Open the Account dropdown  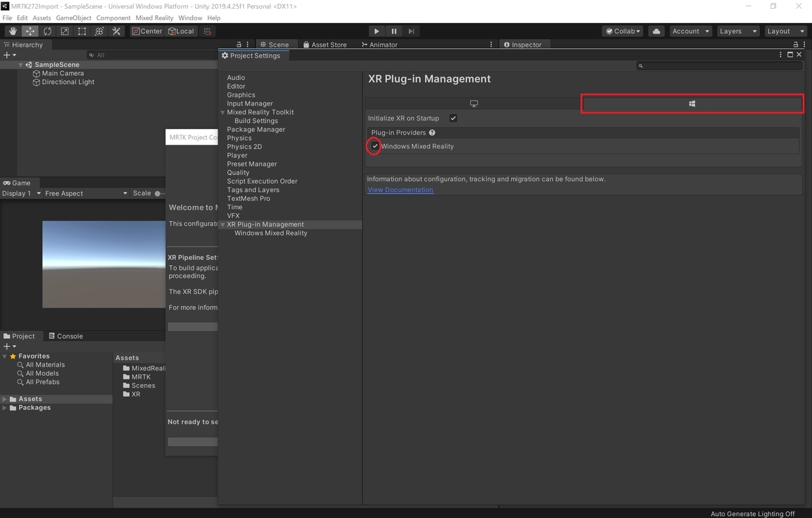[x=690, y=31]
